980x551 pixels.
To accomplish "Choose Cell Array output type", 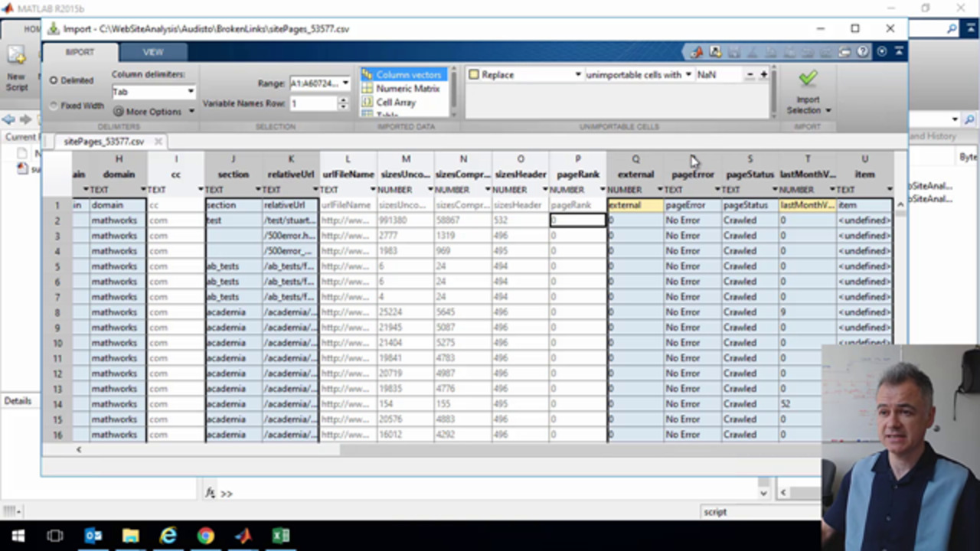I will click(x=396, y=103).
